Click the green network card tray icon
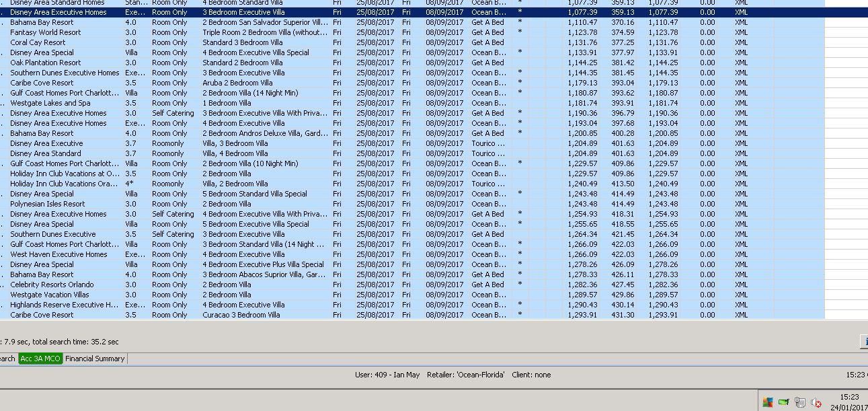This screenshot has height=411, width=868. [x=783, y=402]
